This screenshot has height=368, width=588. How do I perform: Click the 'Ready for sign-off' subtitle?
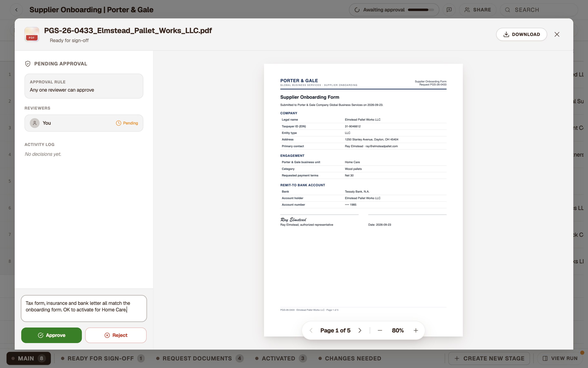pyautogui.click(x=69, y=40)
